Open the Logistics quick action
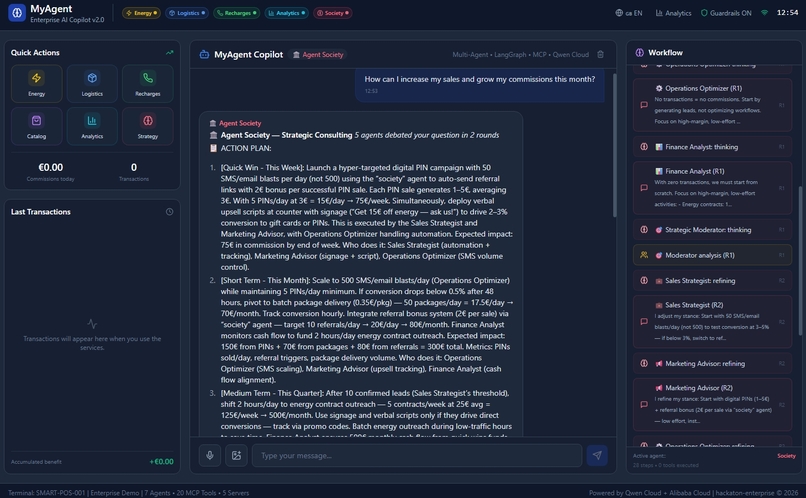 click(92, 83)
